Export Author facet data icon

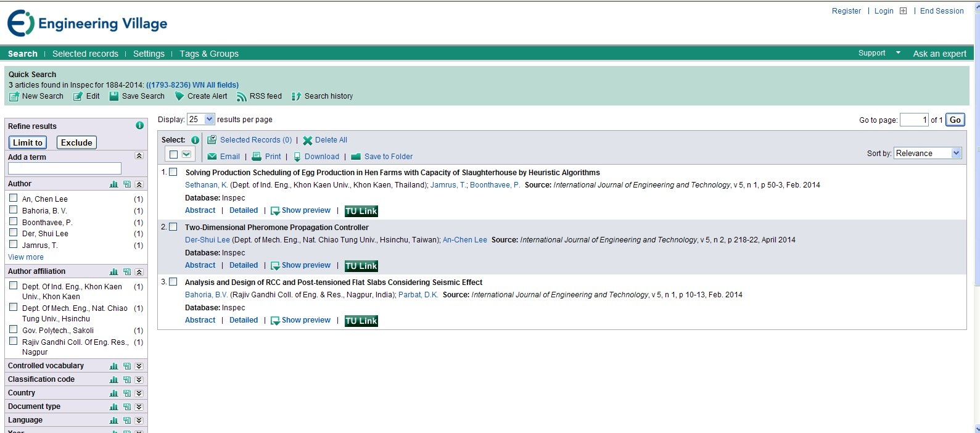click(x=126, y=184)
